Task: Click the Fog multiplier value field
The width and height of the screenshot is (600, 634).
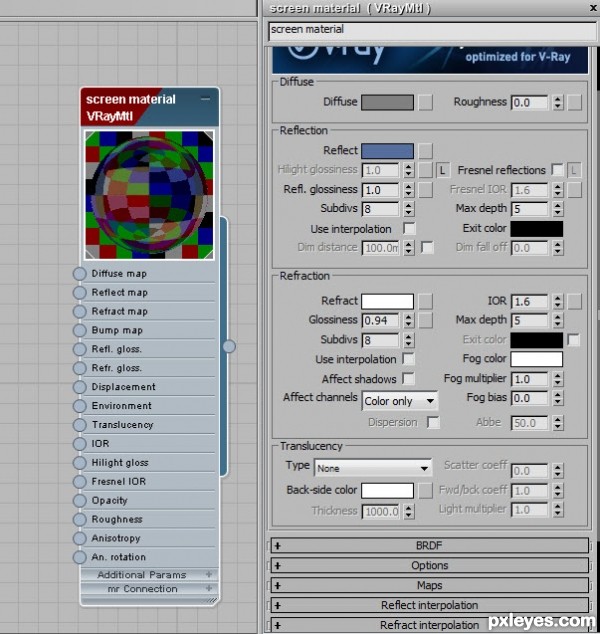Action: 530,379
